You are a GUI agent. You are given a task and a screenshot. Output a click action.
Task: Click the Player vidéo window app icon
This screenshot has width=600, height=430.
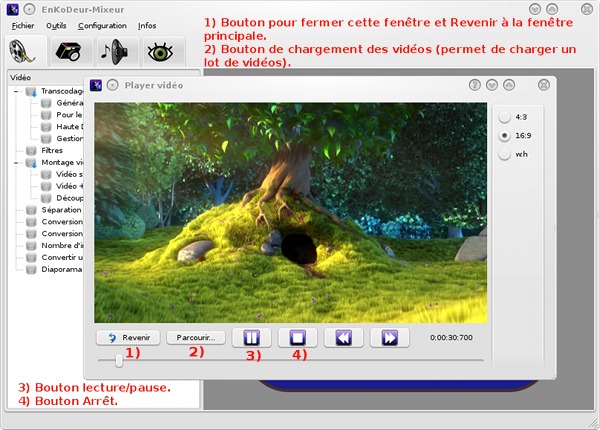pos(96,85)
